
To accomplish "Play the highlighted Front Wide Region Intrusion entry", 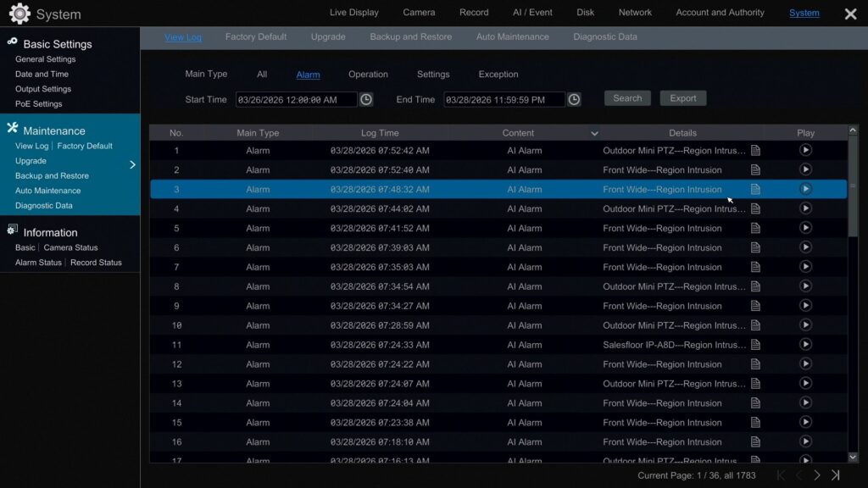I will point(804,189).
